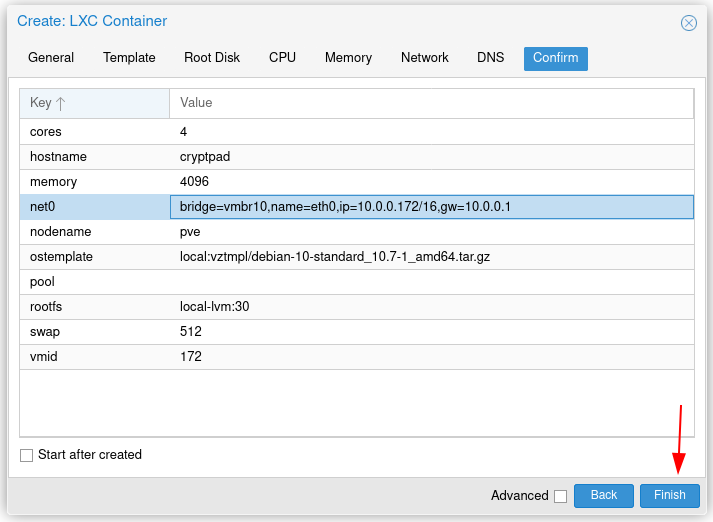Image resolution: width=713 pixels, height=522 pixels.
Task: Toggle the Advanced checkbox
Action: [x=560, y=496]
